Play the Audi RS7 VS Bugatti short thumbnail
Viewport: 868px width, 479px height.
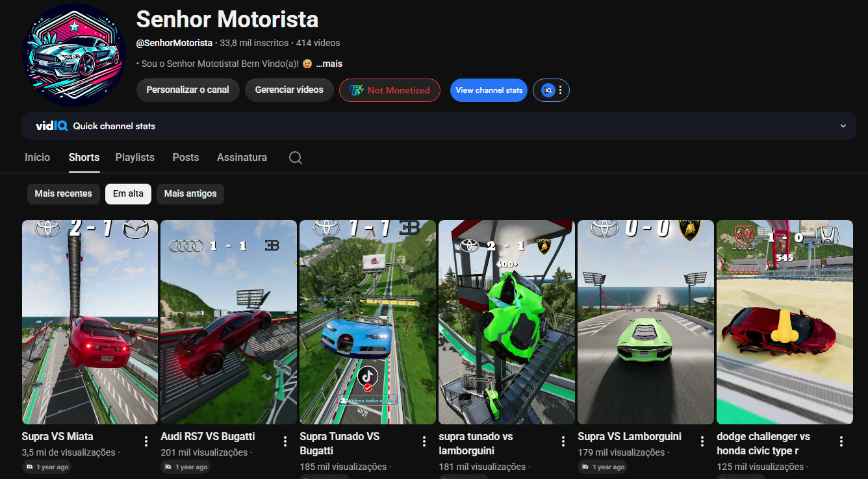click(229, 322)
